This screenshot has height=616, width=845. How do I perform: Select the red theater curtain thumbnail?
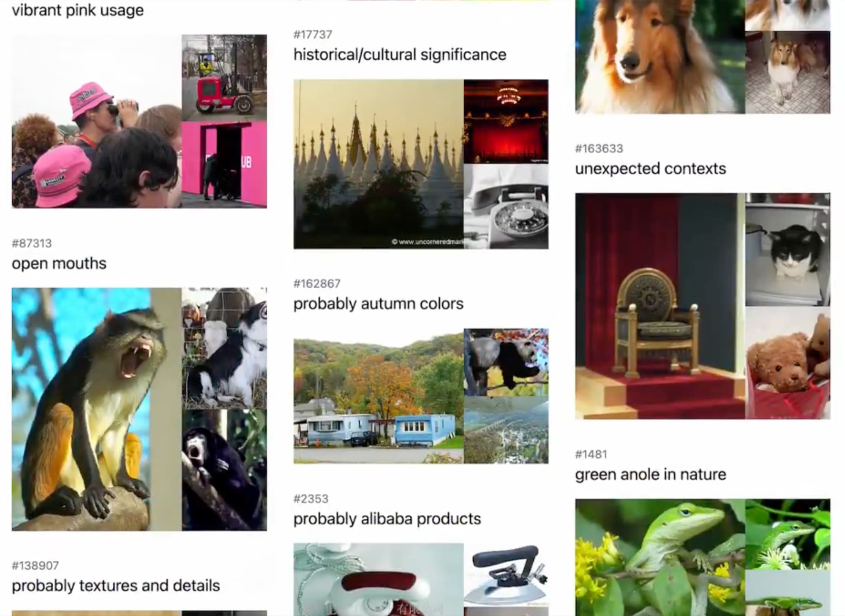coord(506,121)
